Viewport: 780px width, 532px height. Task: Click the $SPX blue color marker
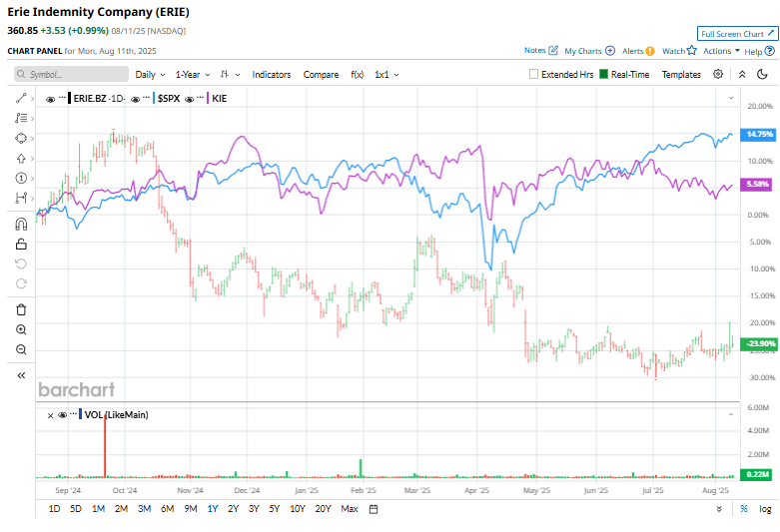point(154,98)
